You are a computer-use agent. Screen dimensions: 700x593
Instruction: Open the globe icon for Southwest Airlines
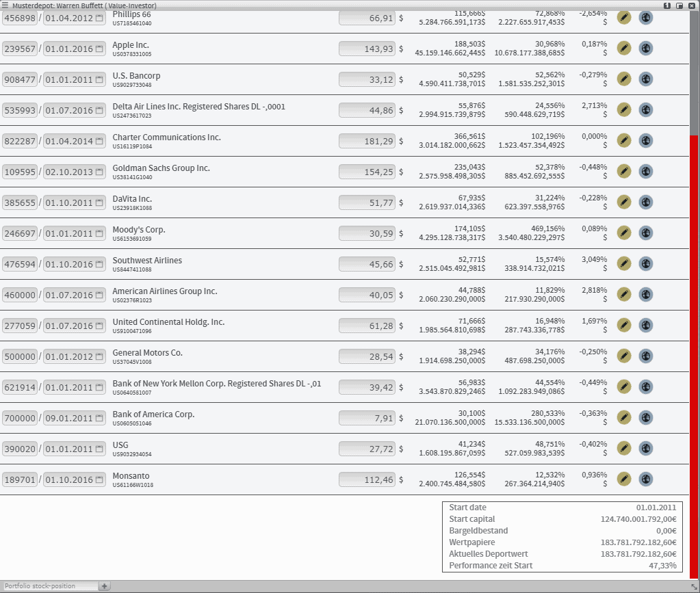645,263
